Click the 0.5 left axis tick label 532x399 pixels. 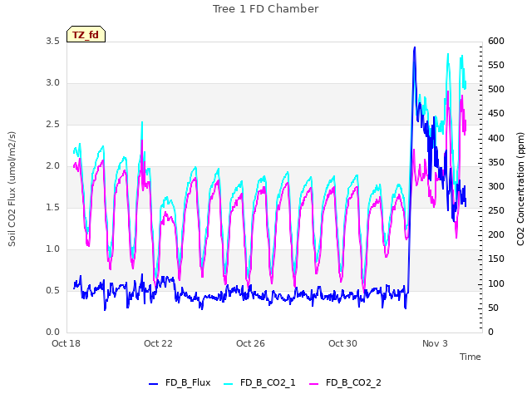click(53, 290)
